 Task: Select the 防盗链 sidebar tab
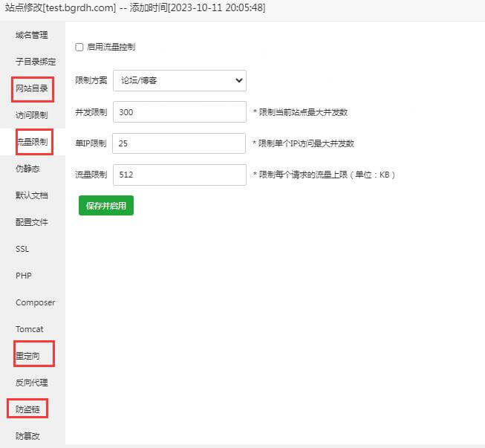point(27,409)
